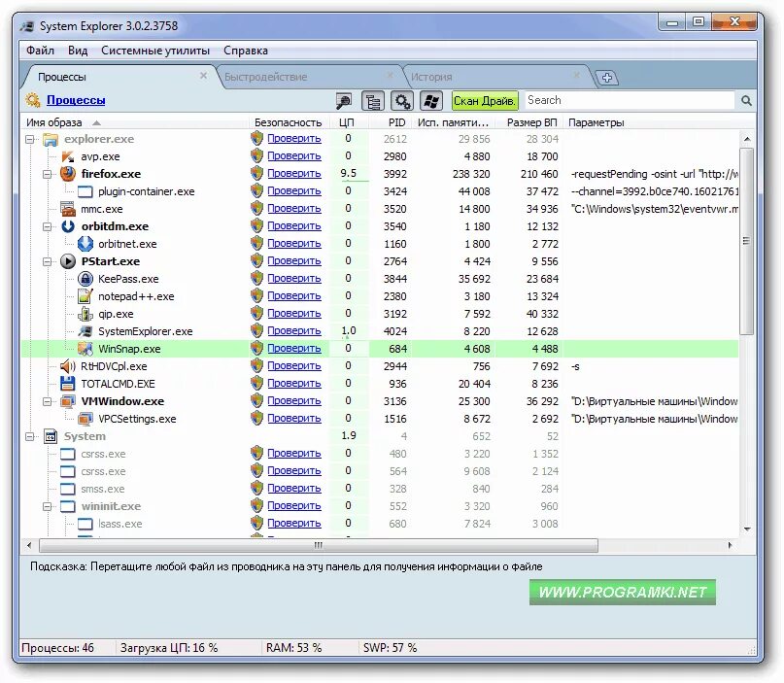This screenshot has width=784, height=683.
Task: Click the explorer.exe folder icon
Action: pyautogui.click(x=51, y=139)
